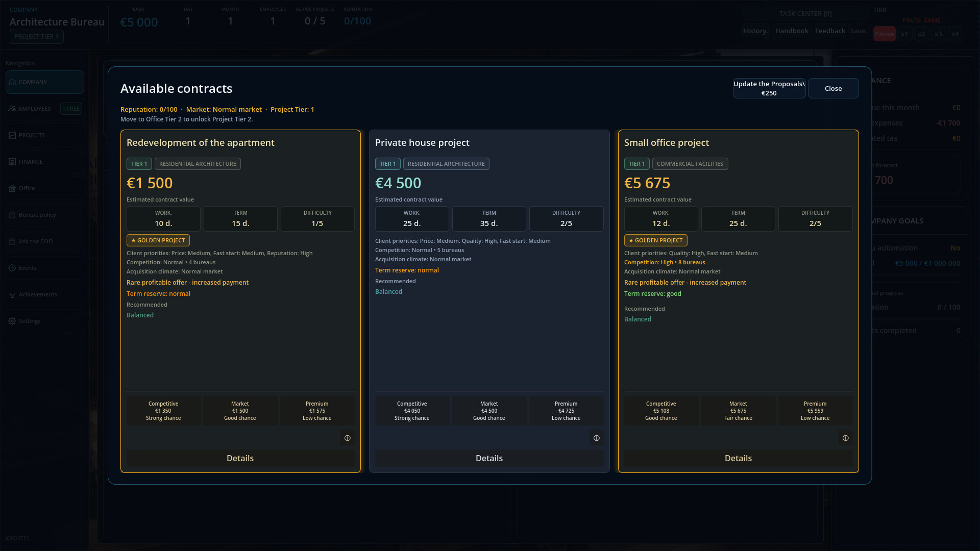Choose Premium €4 725 bid for private house
Screen dimensions: 980x551
click(x=566, y=411)
